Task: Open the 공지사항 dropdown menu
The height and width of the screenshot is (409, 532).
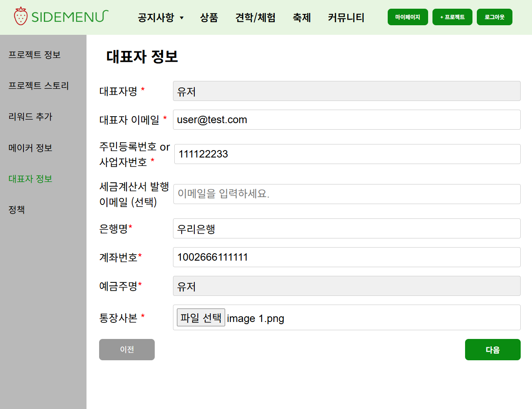Action: pos(156,17)
